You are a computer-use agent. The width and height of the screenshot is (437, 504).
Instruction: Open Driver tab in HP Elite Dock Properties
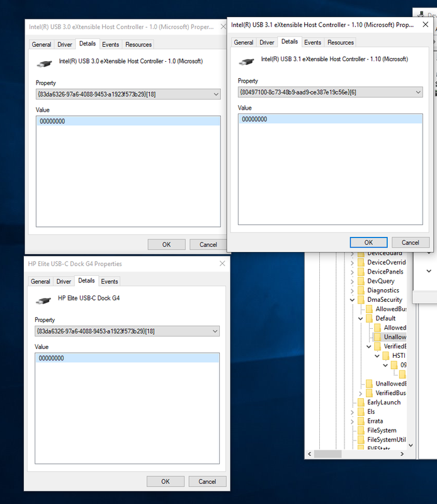[x=64, y=281]
